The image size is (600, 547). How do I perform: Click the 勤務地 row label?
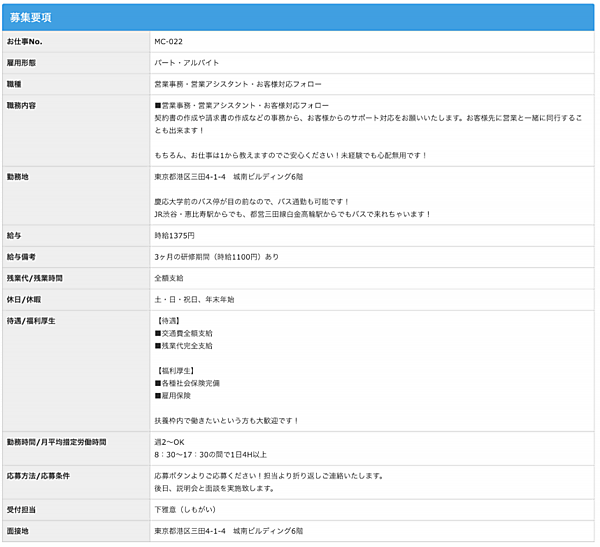pos(19,177)
